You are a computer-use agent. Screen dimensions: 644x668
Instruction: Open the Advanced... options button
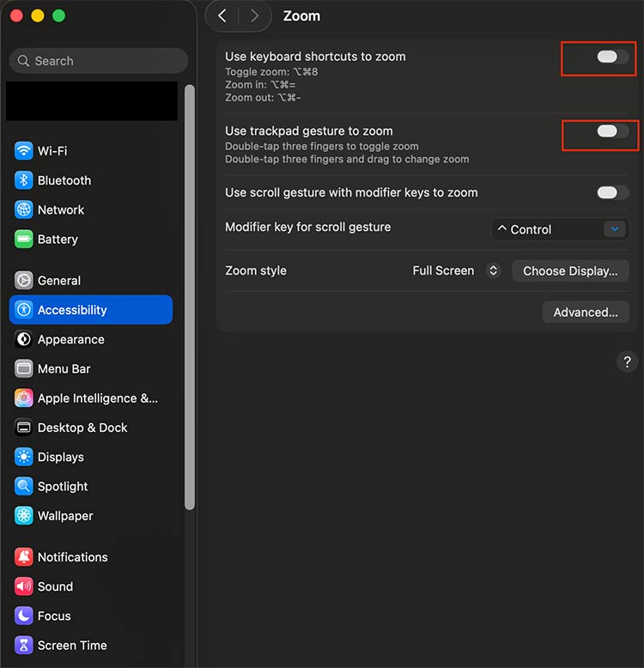pyautogui.click(x=586, y=313)
